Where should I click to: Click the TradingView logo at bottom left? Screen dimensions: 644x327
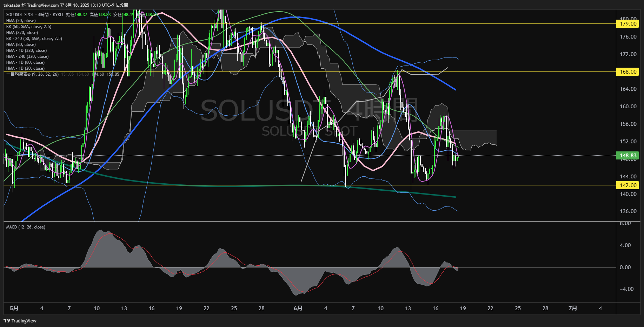pos(20,321)
